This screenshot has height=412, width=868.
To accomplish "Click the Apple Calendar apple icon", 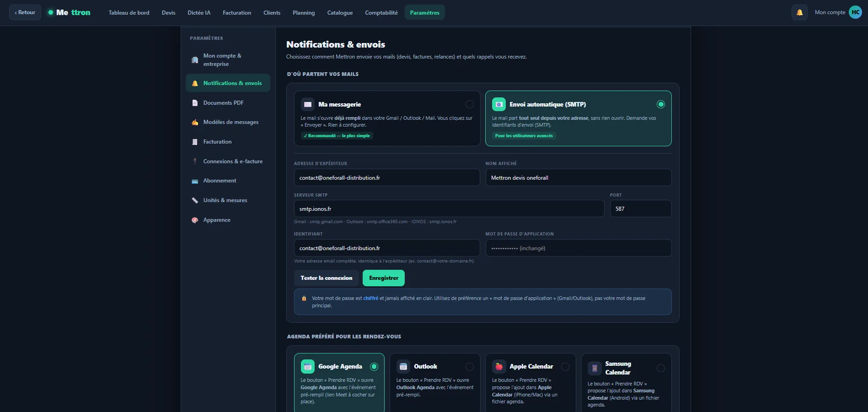I will coord(499,367).
